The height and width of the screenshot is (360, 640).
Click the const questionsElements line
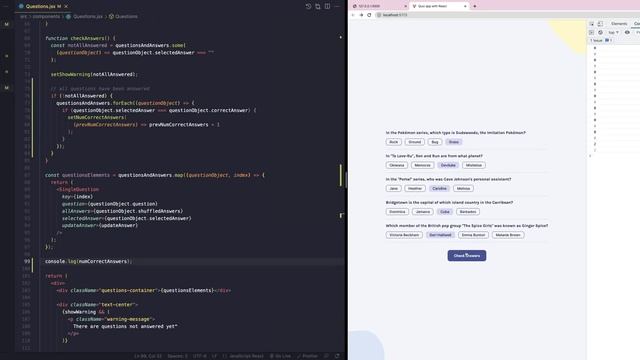[x=155, y=175]
